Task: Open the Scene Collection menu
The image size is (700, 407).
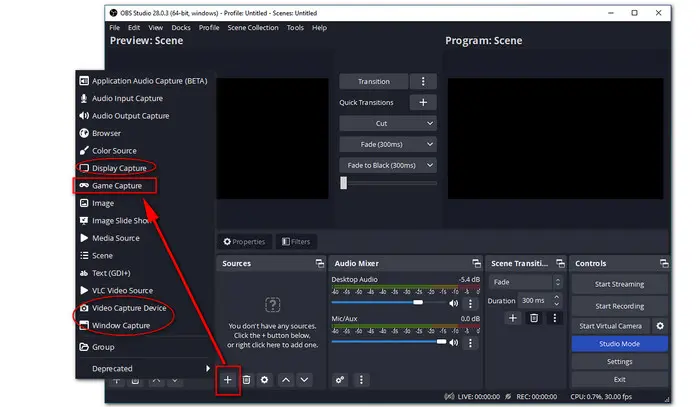Action: coord(253,28)
